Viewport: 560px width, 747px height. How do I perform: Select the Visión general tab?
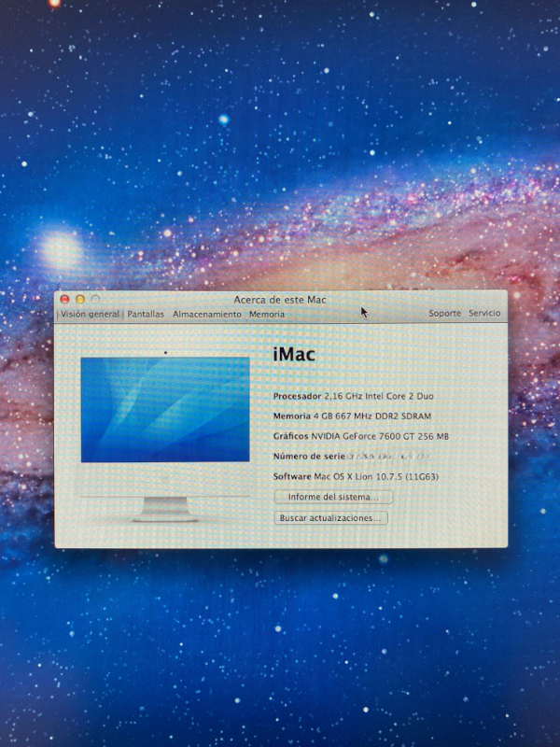coord(90,315)
